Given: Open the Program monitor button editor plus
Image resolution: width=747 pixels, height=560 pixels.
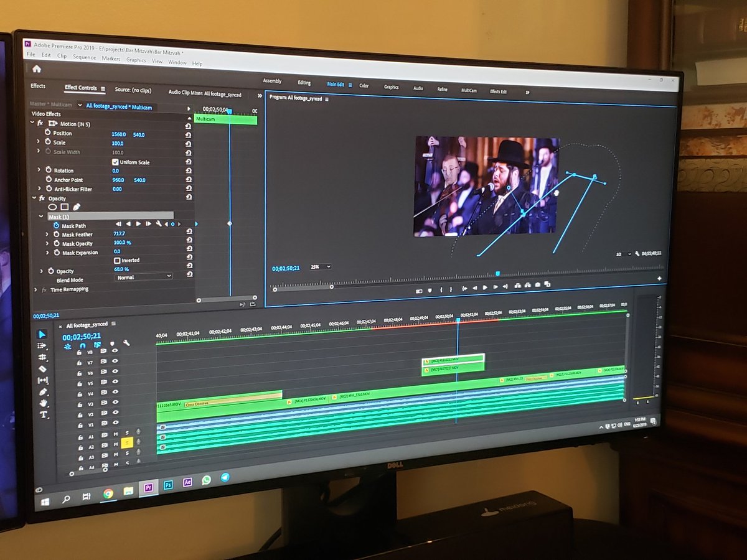Looking at the screenshot, I should pos(659,278).
